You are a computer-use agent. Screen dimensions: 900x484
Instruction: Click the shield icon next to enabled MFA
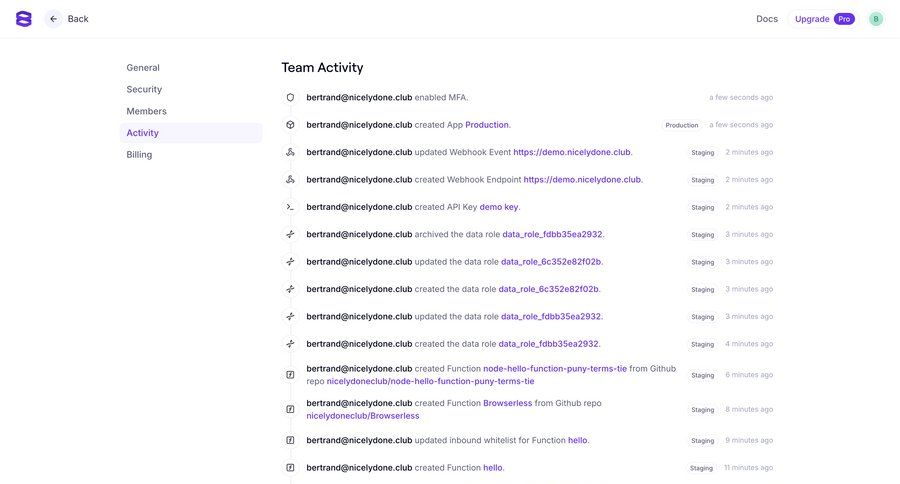290,98
